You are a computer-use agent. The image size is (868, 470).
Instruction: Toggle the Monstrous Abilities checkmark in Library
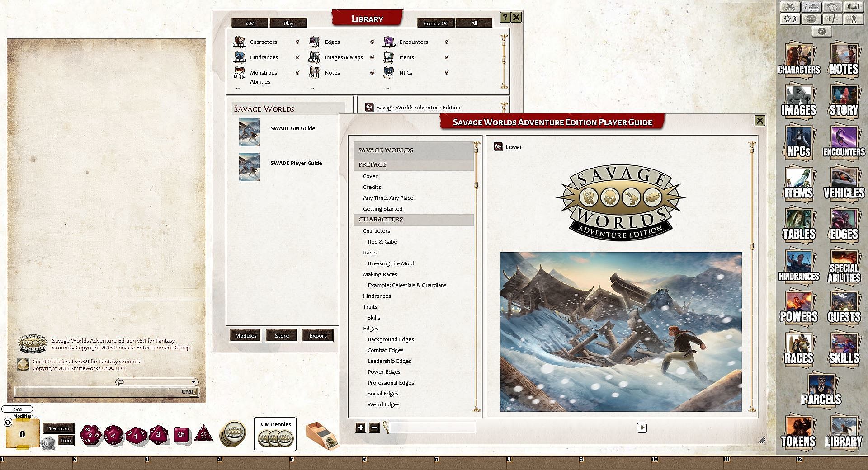(x=297, y=72)
